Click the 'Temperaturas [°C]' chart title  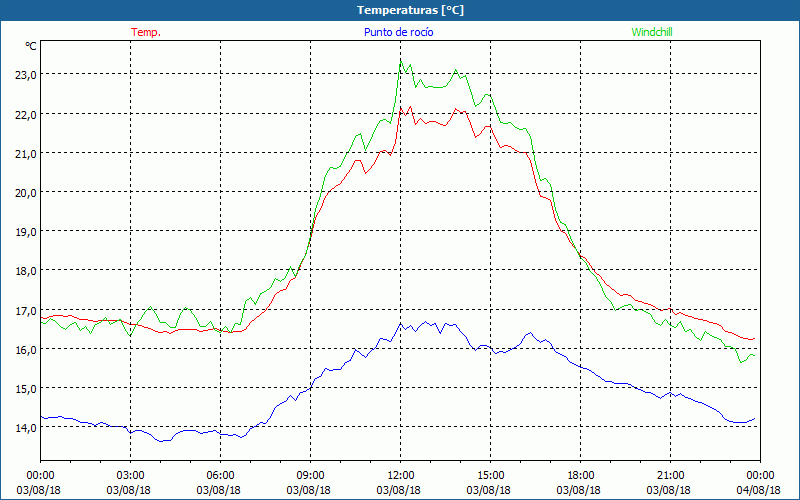pos(410,10)
